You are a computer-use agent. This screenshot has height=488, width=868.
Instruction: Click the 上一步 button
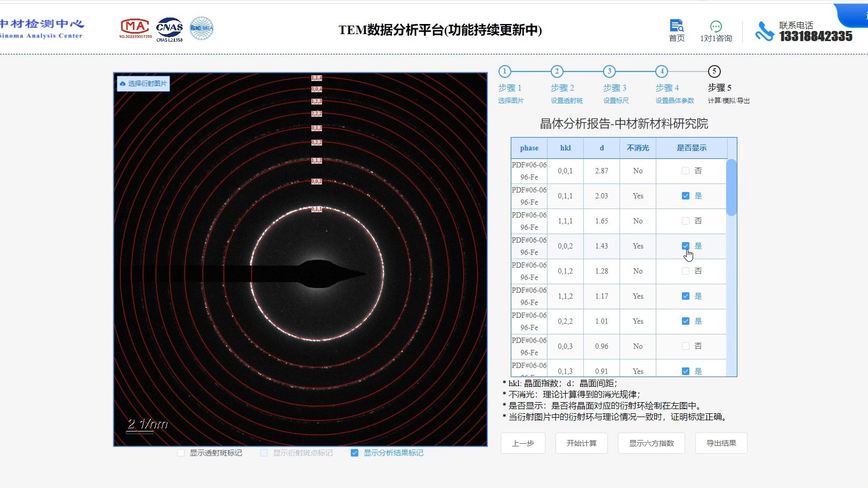click(x=523, y=443)
